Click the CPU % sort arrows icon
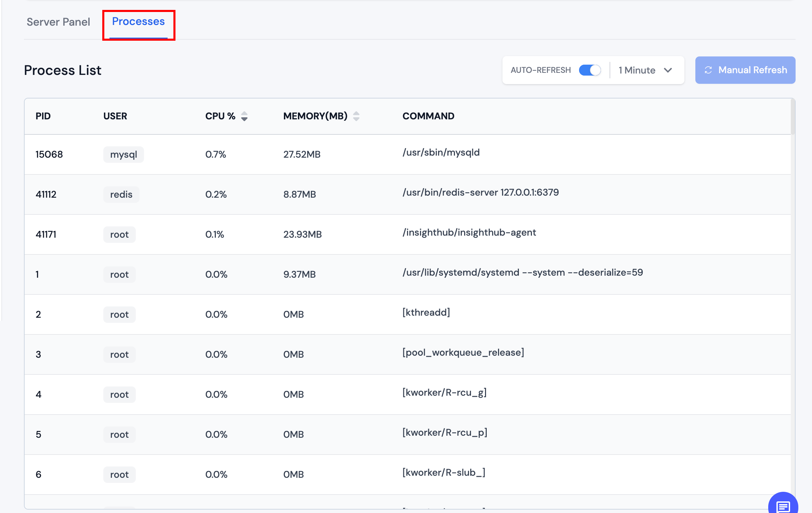812x513 pixels. coord(244,116)
